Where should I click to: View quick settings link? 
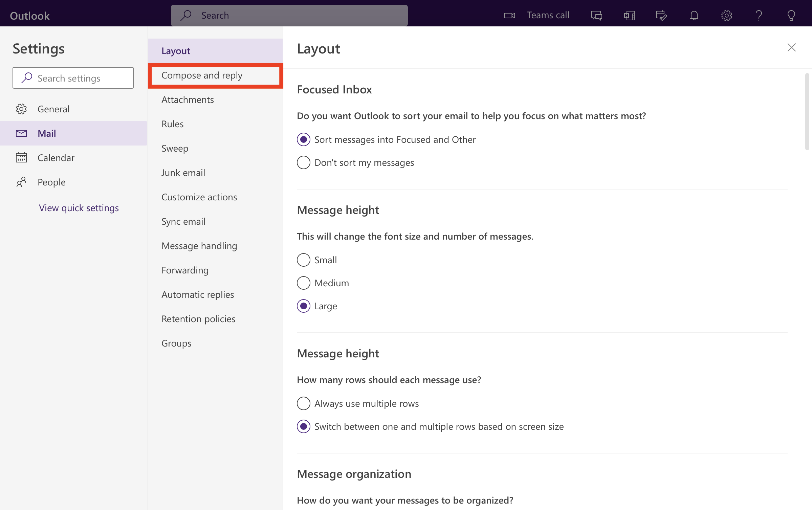(79, 207)
